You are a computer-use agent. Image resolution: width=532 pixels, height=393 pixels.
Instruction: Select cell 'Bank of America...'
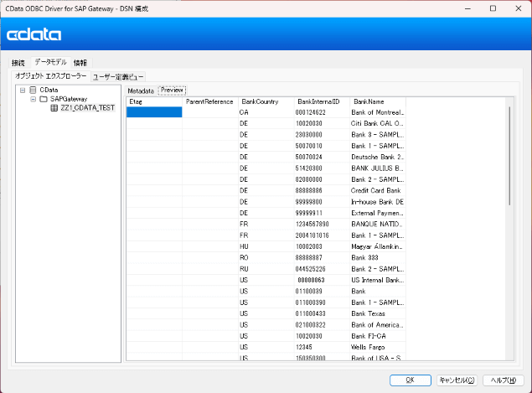click(x=378, y=325)
